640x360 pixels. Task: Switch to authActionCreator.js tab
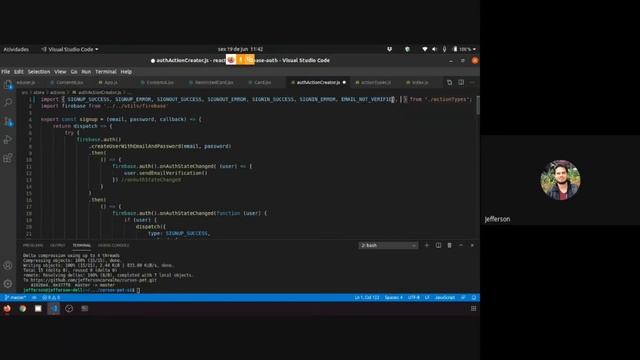[x=318, y=82]
